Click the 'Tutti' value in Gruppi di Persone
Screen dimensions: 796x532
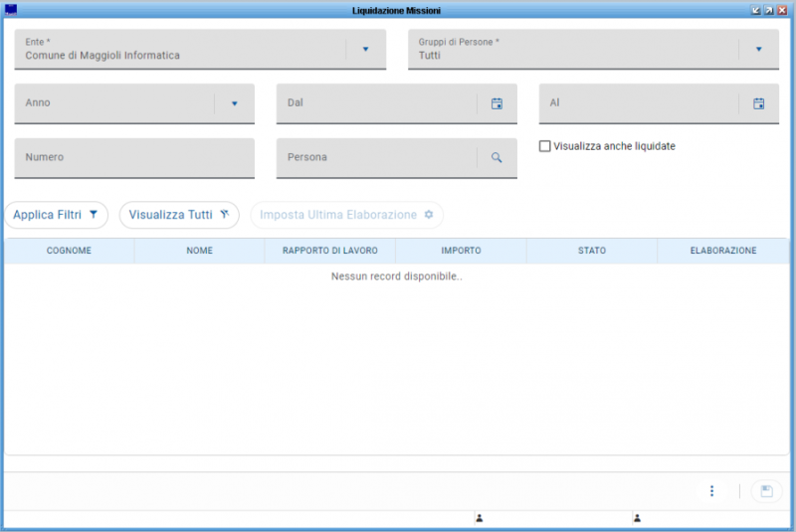coord(430,56)
